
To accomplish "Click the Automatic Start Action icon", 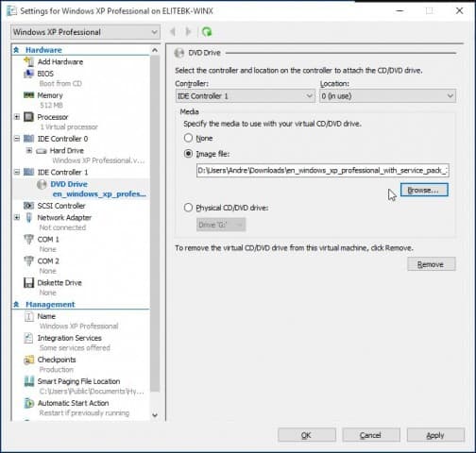I will 28,403.
